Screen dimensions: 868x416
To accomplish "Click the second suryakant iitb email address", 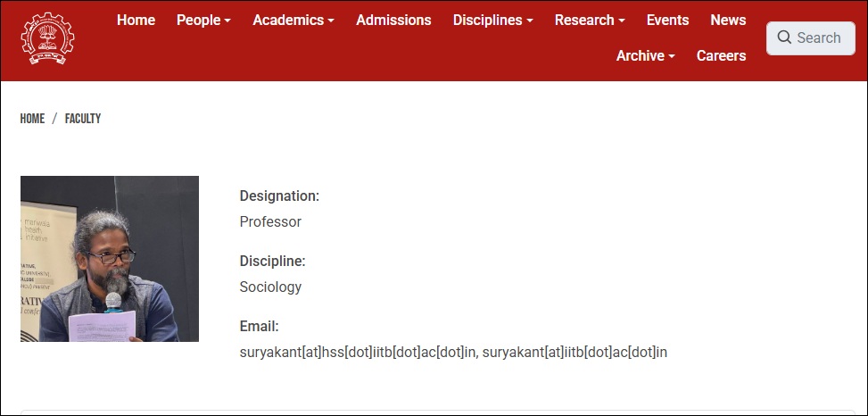I will 575,353.
